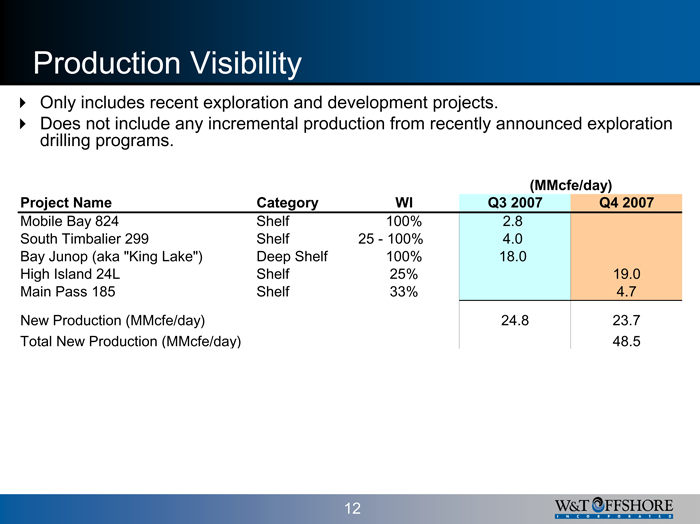Click the Q4 2007 column header

pos(626,203)
